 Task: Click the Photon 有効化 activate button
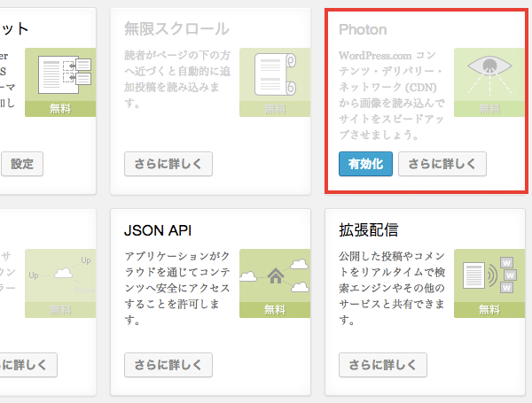(365, 164)
